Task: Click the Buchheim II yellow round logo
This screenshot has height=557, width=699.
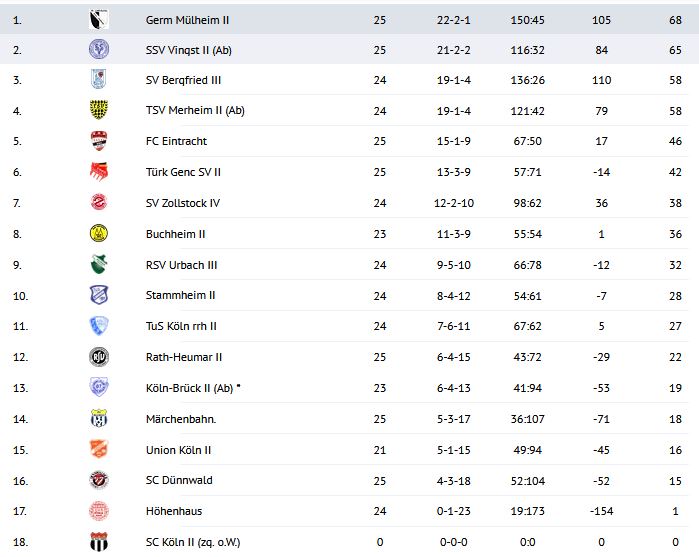Action: point(99,234)
